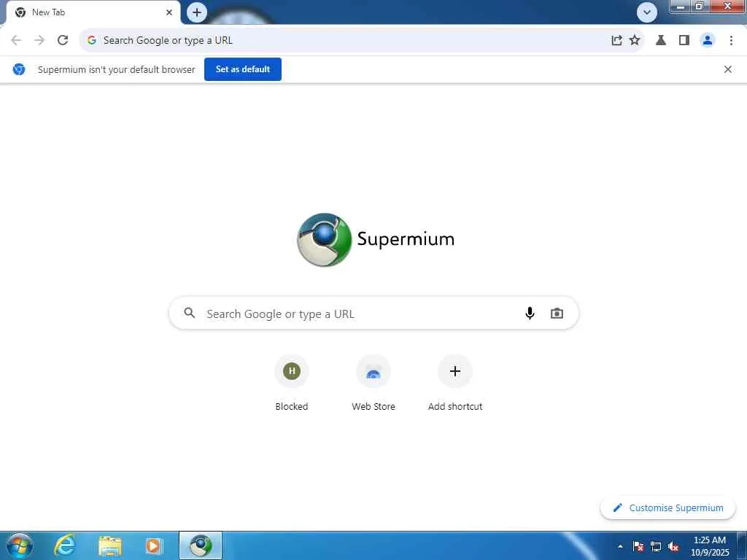This screenshot has width=747, height=560.
Task: Click the Google icon in the address bar
Action: [x=92, y=41]
